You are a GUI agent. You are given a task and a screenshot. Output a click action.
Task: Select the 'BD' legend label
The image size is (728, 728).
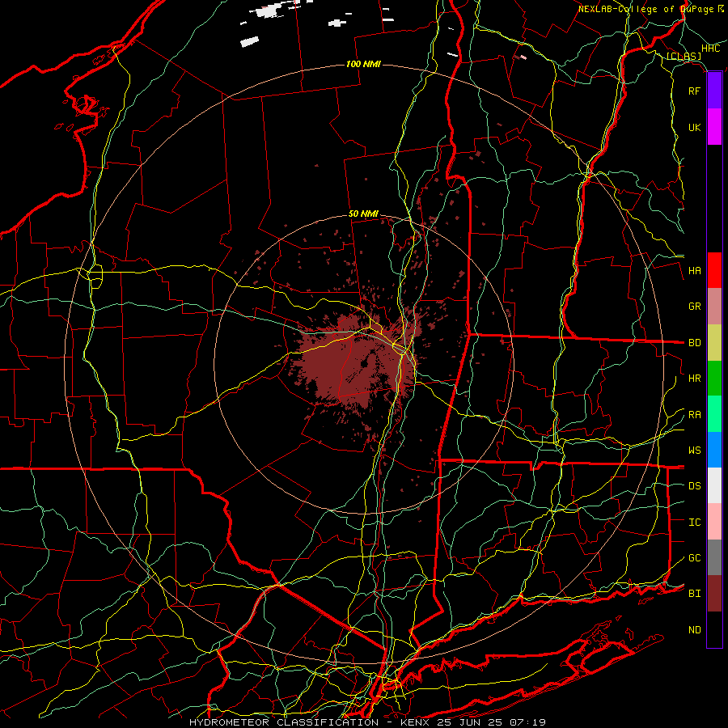pyautogui.click(x=694, y=343)
